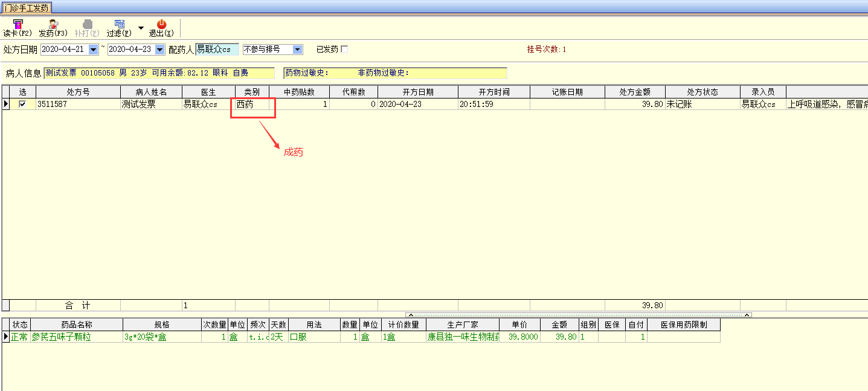Click the 药品名称 column header
Viewport: 868px width, 391px height.
click(x=77, y=325)
